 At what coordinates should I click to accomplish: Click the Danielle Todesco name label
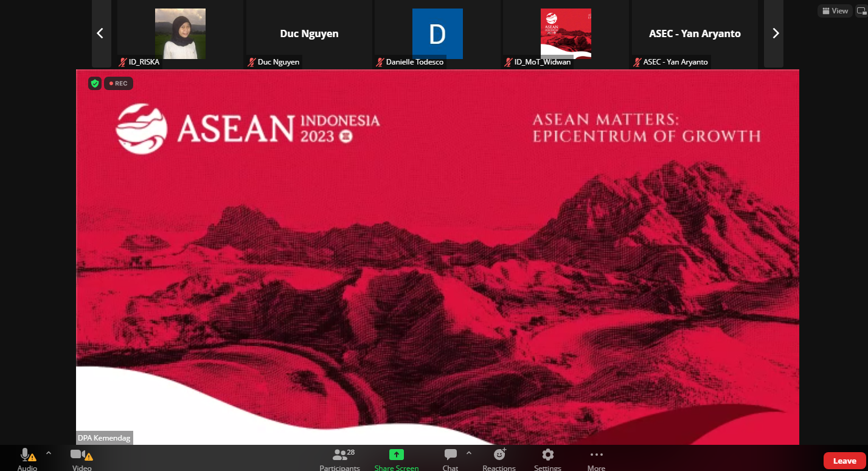[x=415, y=62]
